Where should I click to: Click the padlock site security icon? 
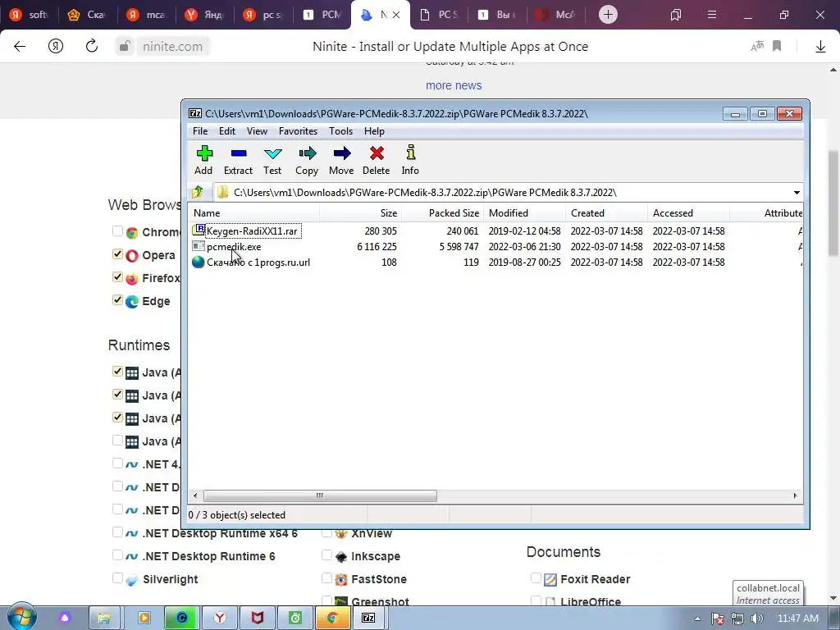tap(124, 47)
